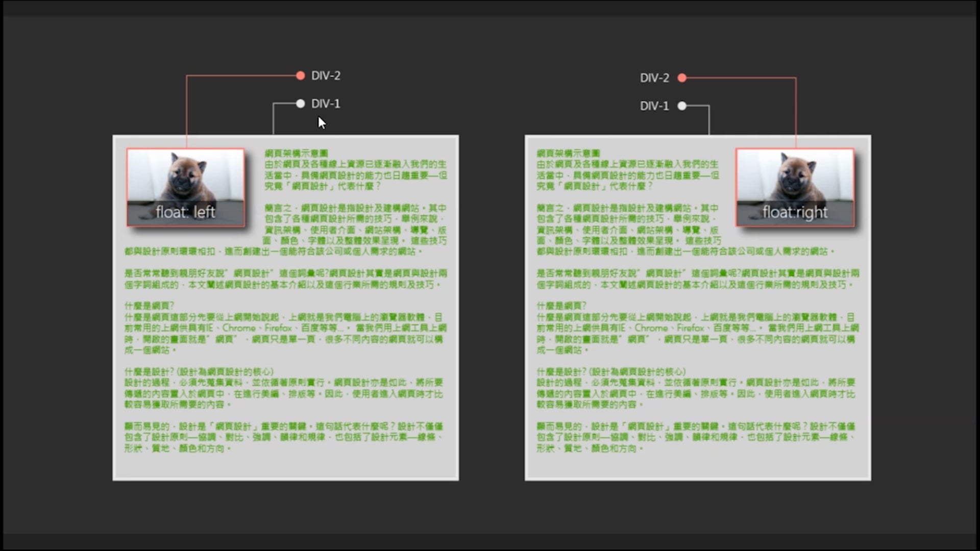
Task: Select the right diagram's DIV-2 label
Action: [654, 78]
